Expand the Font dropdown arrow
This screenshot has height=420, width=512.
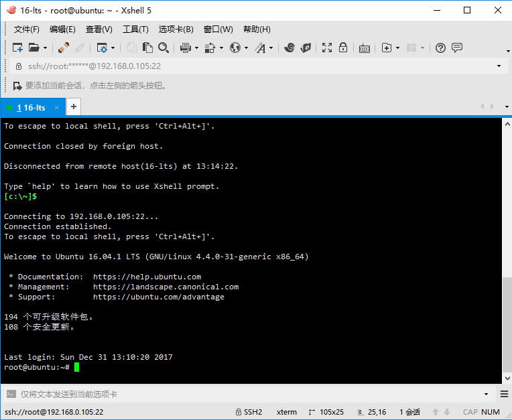coord(271,48)
